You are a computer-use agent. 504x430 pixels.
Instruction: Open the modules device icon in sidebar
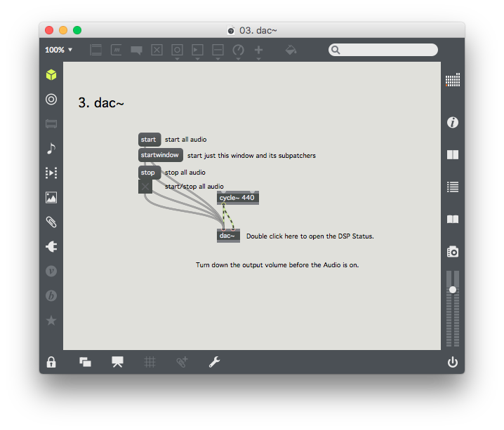click(x=51, y=124)
